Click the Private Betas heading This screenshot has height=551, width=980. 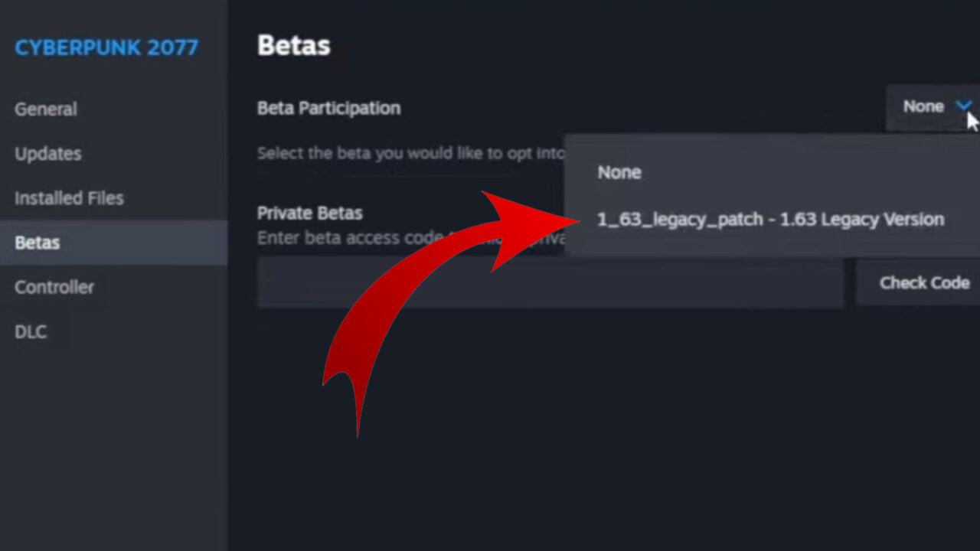309,213
